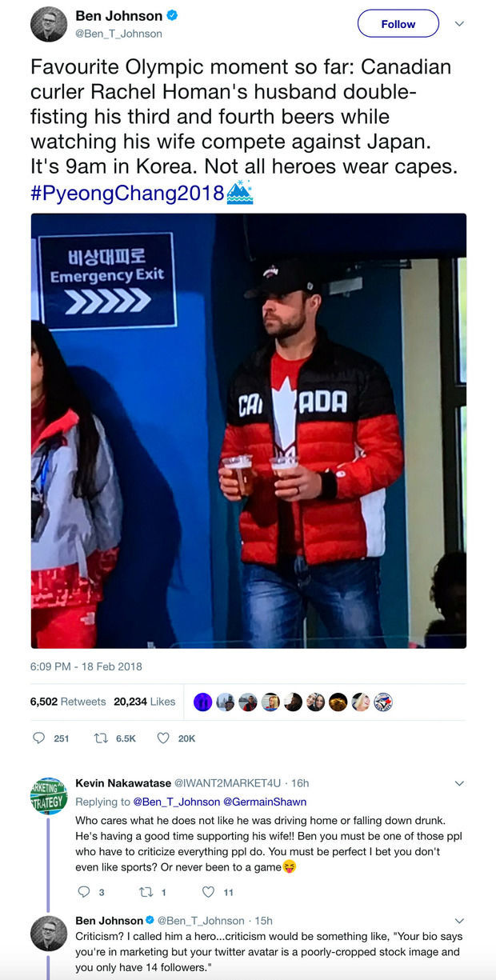Open the purple liker avatar

pos(203,702)
